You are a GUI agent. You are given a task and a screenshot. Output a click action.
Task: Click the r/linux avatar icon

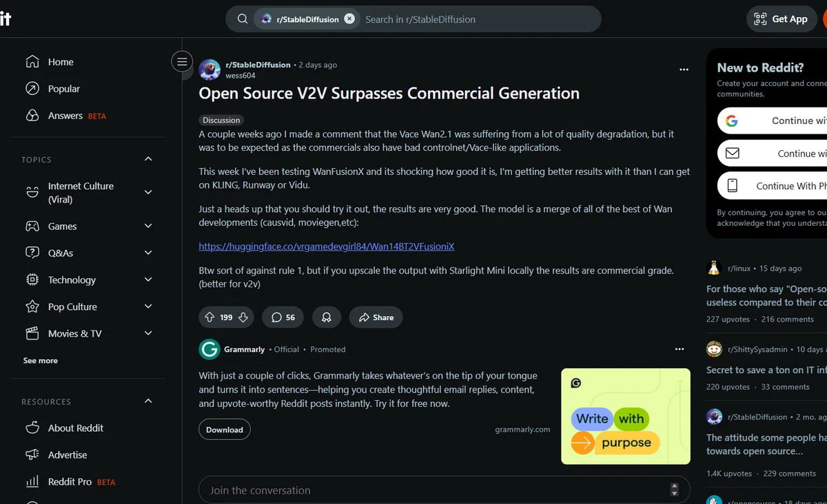pyautogui.click(x=714, y=268)
